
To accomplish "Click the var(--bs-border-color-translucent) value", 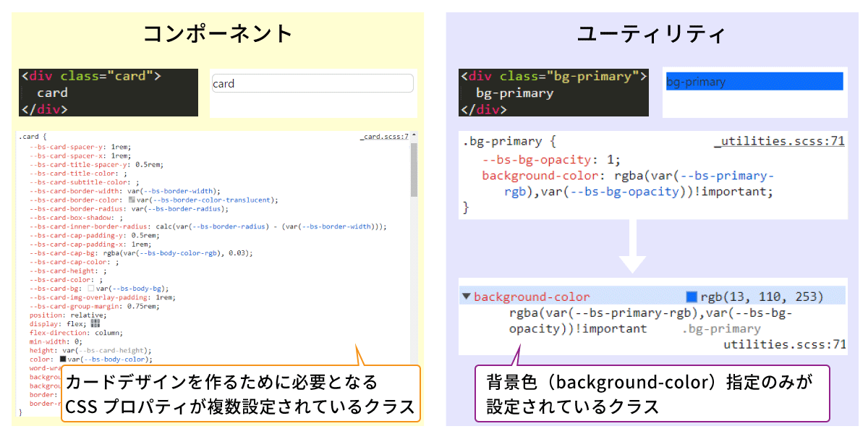I will tap(207, 200).
